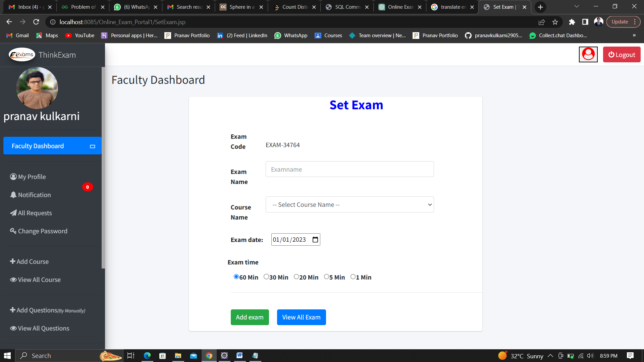Click the All Requests paper plane item
The width and height of the screenshot is (644, 362).
31,213
